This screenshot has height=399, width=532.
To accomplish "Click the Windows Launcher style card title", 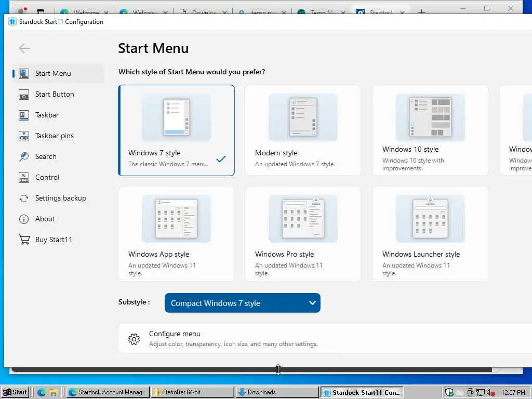I will click(421, 254).
